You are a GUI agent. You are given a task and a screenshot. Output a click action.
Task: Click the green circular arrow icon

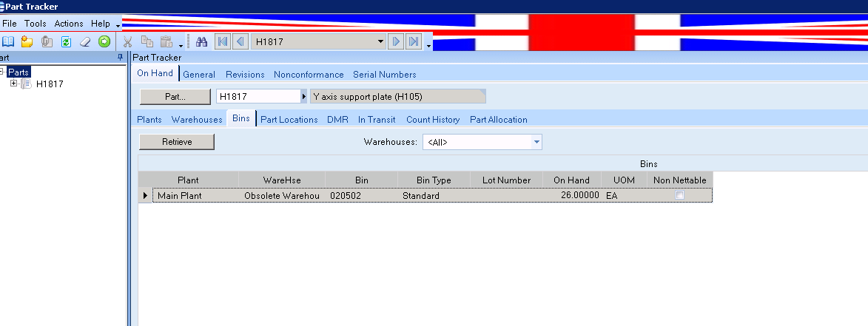(104, 41)
